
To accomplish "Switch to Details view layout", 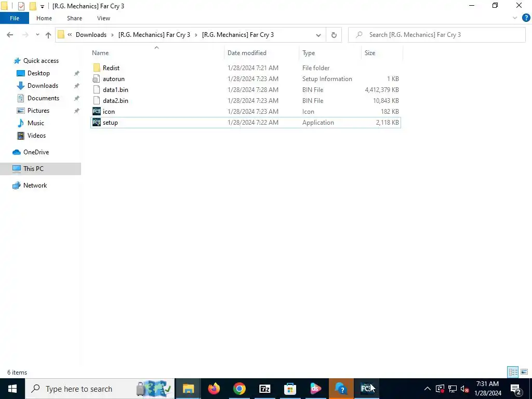I will tap(513, 372).
